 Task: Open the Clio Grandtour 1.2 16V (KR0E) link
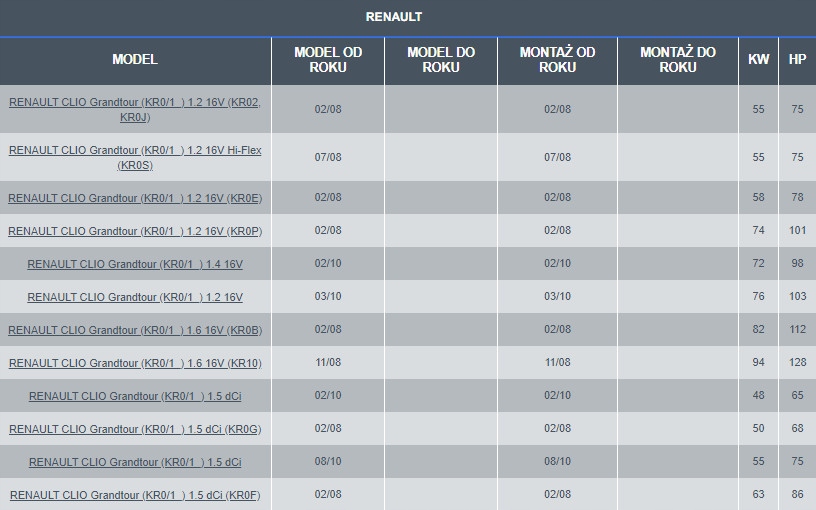click(x=135, y=198)
